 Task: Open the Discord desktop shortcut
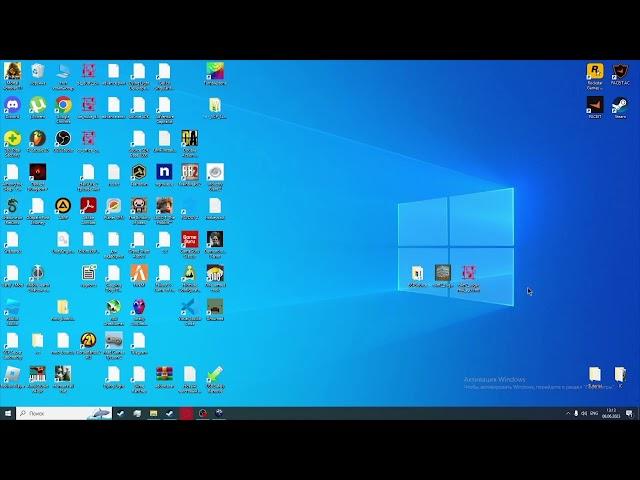pyautogui.click(x=12, y=107)
